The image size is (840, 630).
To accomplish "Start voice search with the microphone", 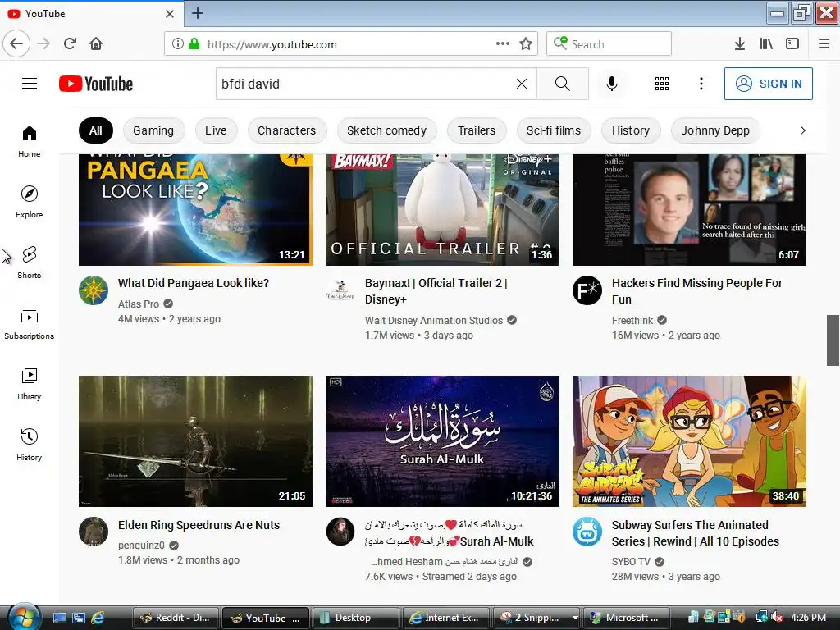I will click(612, 84).
